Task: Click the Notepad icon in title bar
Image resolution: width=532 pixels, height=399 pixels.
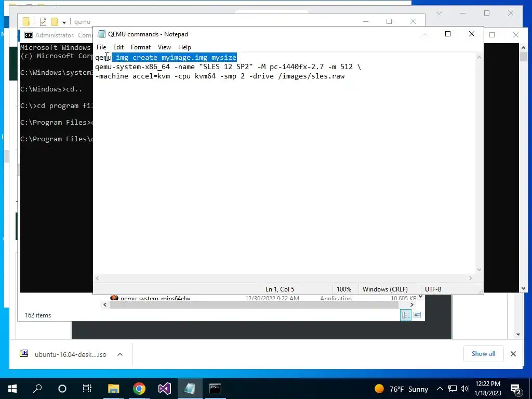Action: click(101, 34)
